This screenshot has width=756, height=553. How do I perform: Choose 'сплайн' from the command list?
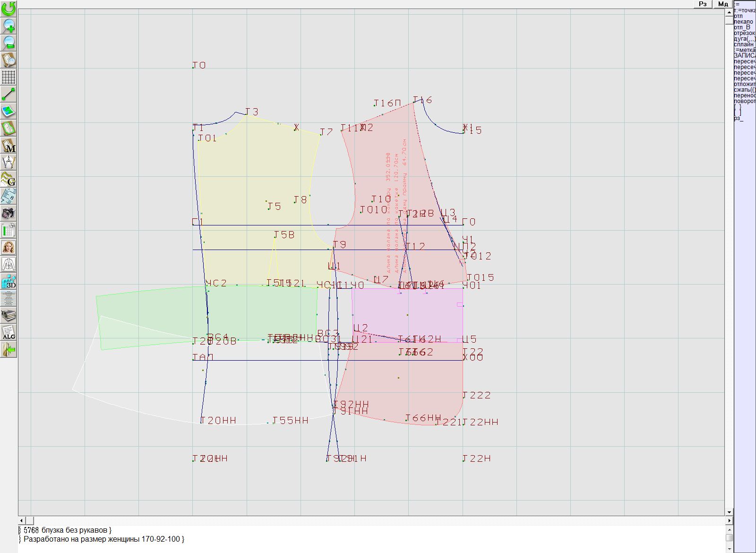point(744,44)
